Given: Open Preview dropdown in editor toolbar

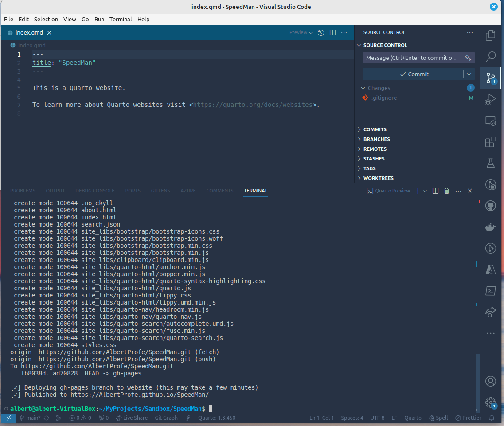Looking at the screenshot, I should pyautogui.click(x=301, y=33).
